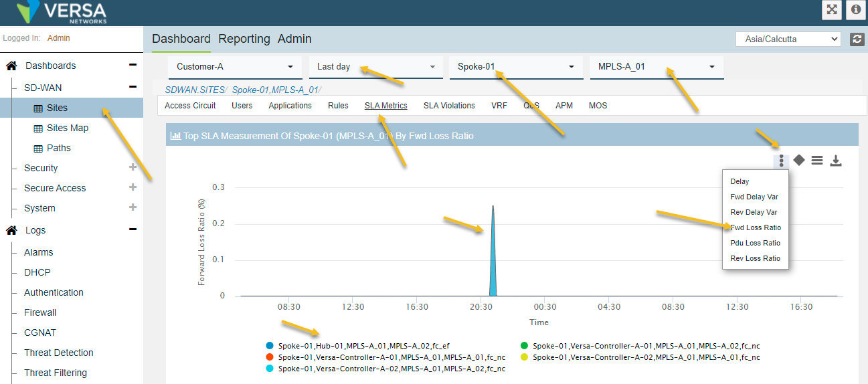Image resolution: width=868 pixels, height=384 pixels.
Task: Open Threat Filtering logs
Action: (56, 373)
